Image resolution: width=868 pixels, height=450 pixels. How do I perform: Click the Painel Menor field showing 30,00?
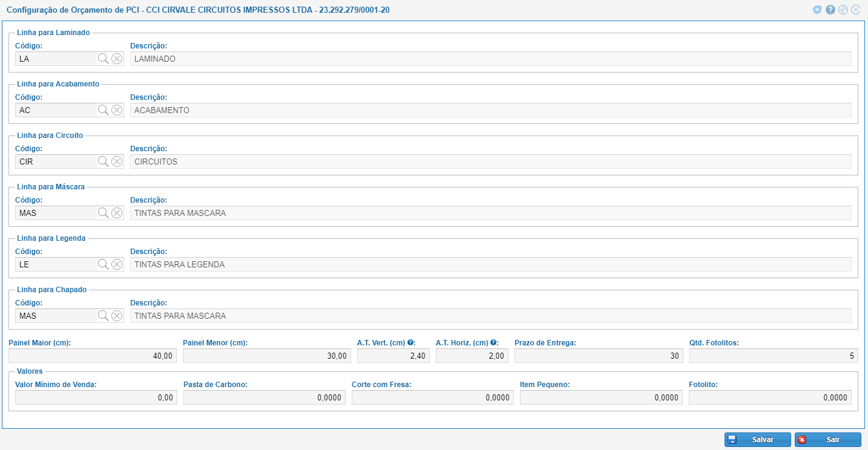pyautogui.click(x=267, y=356)
